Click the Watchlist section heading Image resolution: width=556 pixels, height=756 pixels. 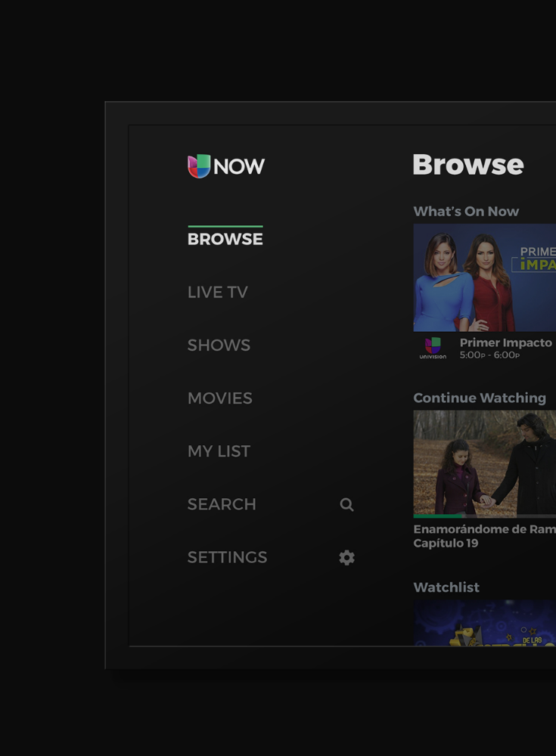coord(446,587)
